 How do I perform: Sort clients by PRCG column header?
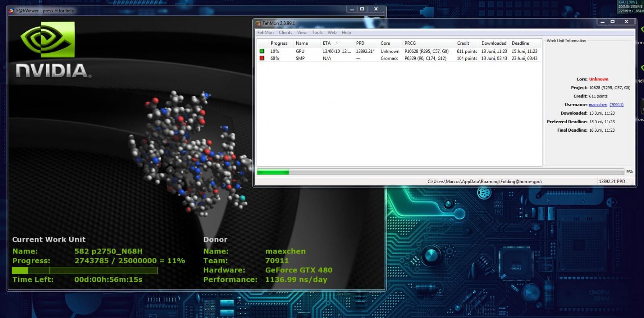tap(428, 43)
